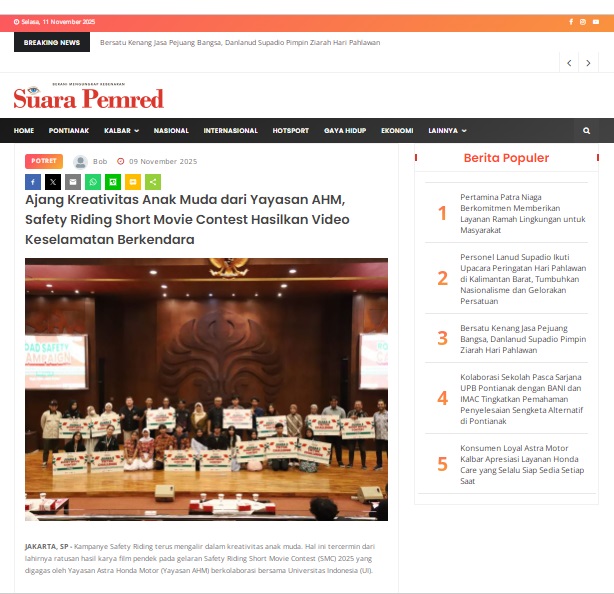614x594 pixels.
Task: Open the search magnifier in navbar
Action: (587, 131)
